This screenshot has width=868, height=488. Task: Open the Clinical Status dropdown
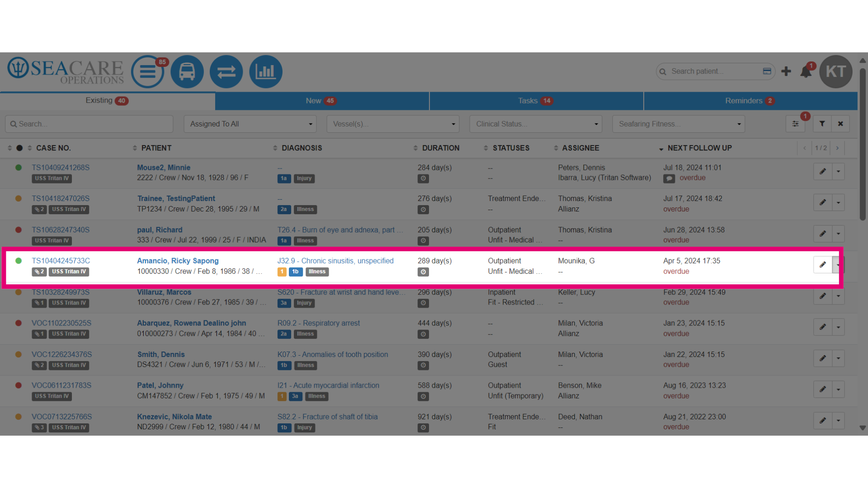coord(536,124)
